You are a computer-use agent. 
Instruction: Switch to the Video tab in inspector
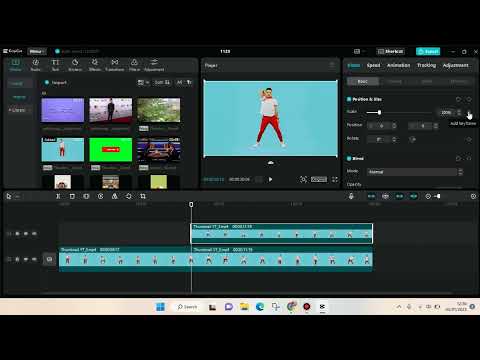click(x=354, y=65)
